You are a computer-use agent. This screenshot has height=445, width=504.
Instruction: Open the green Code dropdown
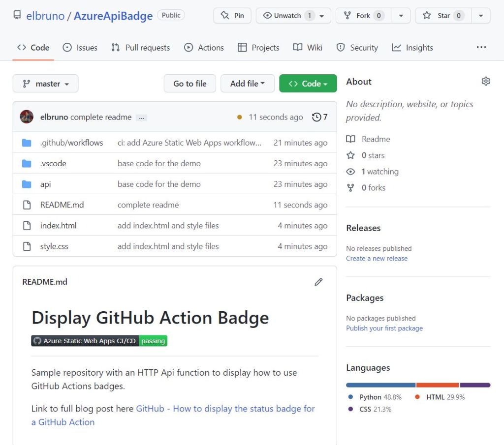(308, 84)
